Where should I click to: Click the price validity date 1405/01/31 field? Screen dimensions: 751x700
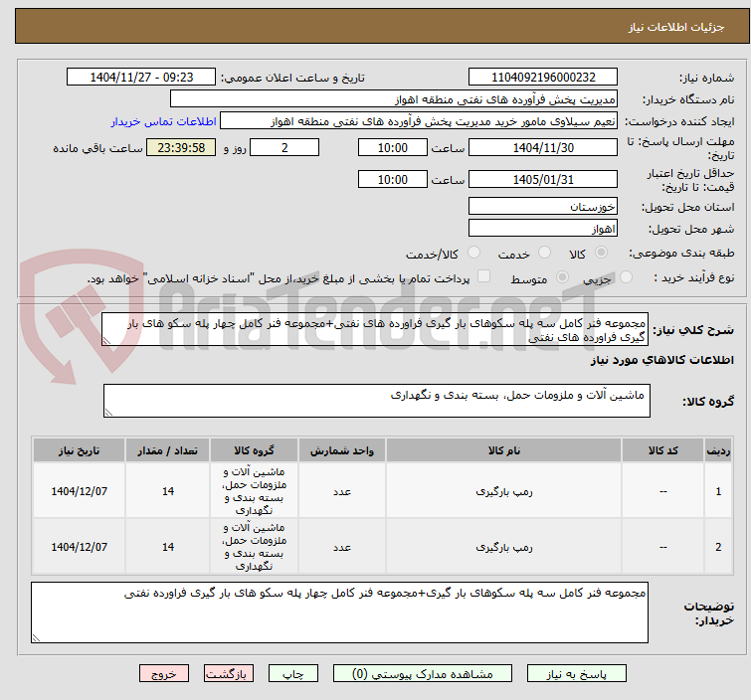click(543, 180)
